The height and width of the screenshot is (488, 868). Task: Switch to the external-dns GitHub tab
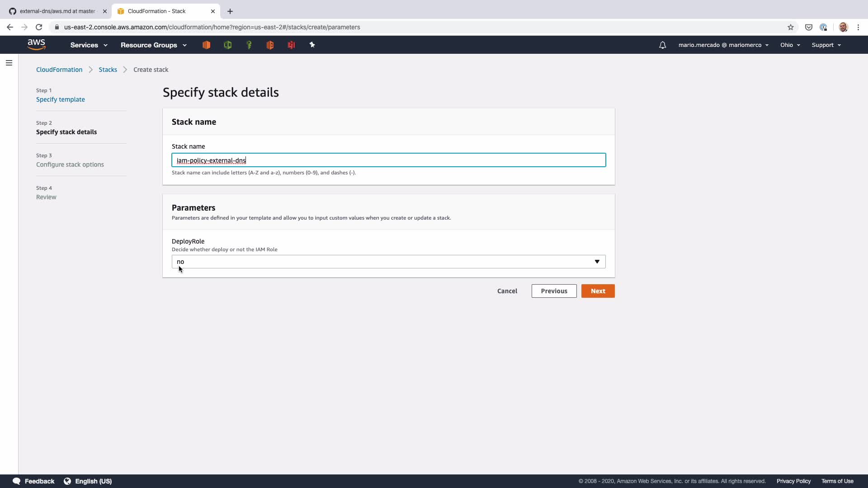[57, 11]
